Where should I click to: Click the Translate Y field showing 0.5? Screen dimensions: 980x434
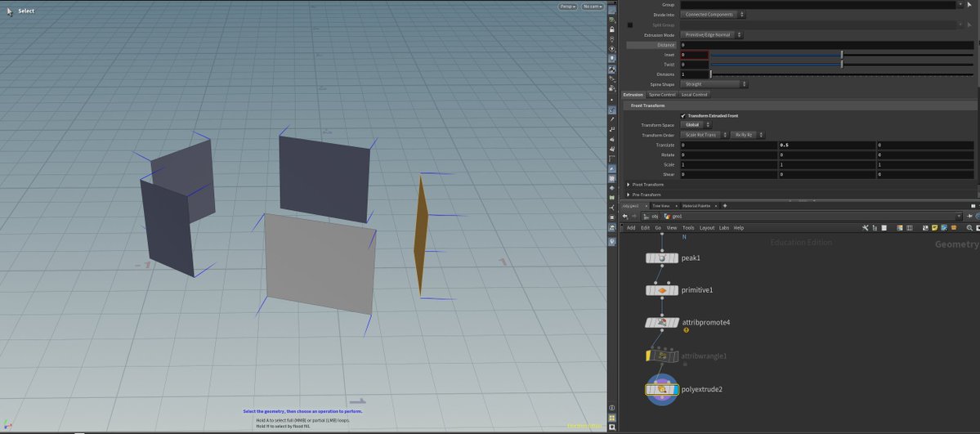point(826,145)
